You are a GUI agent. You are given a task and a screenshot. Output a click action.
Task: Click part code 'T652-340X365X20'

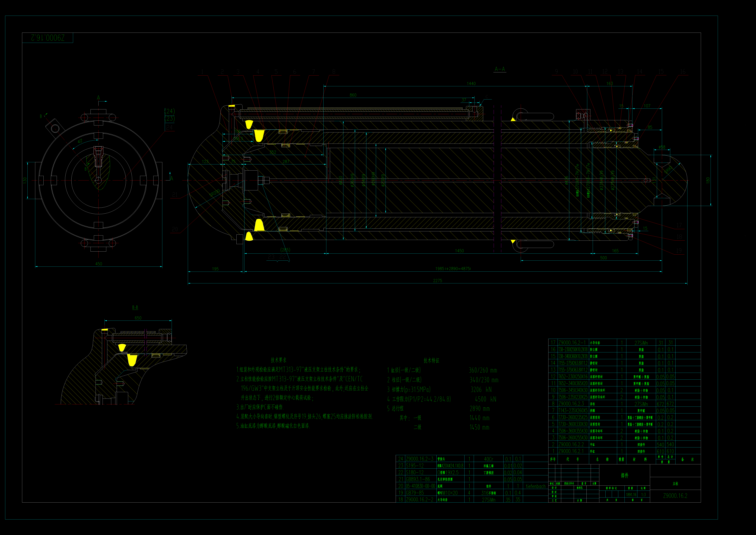click(x=573, y=383)
